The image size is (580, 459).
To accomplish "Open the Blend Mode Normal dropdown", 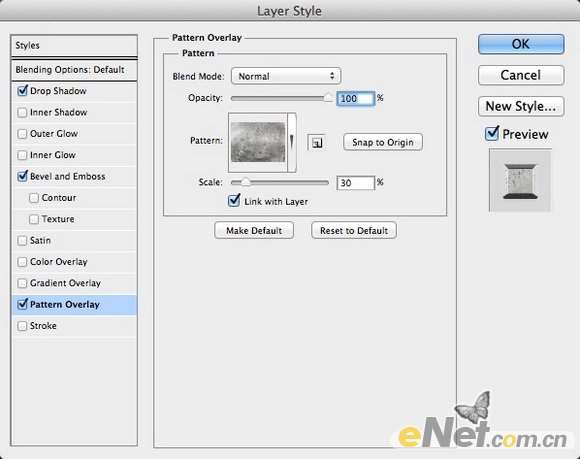I will click(x=286, y=76).
